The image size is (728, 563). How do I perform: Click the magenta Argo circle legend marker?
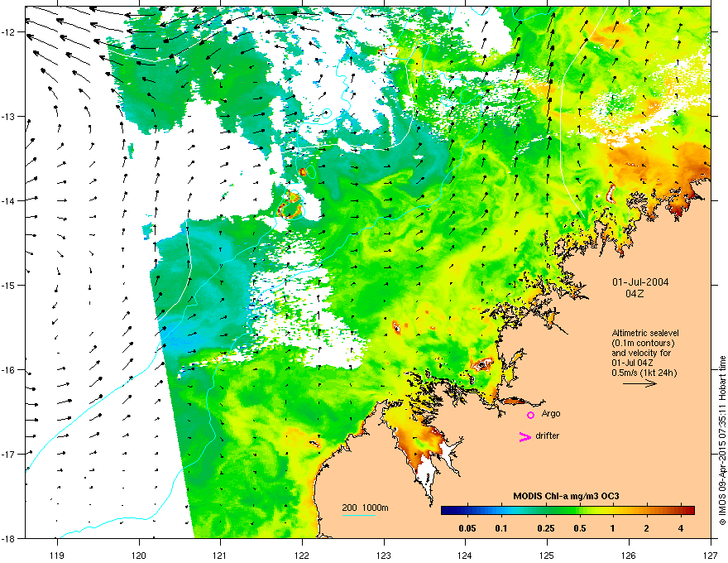point(530,415)
